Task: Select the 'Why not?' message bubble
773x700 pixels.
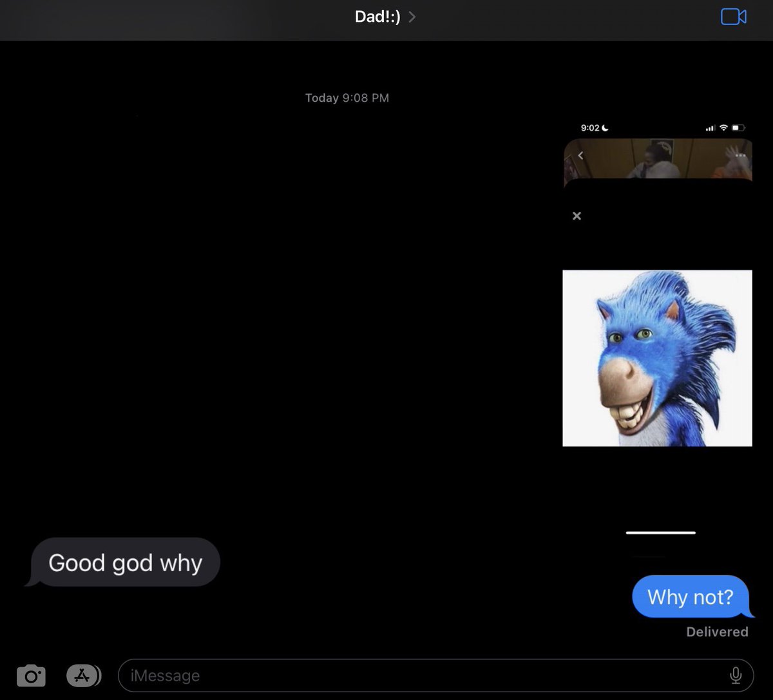Action: (x=692, y=597)
